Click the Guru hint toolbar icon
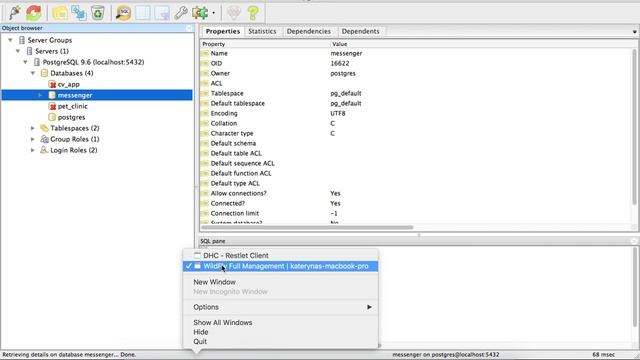This screenshot has height=360, width=640. tap(234, 13)
